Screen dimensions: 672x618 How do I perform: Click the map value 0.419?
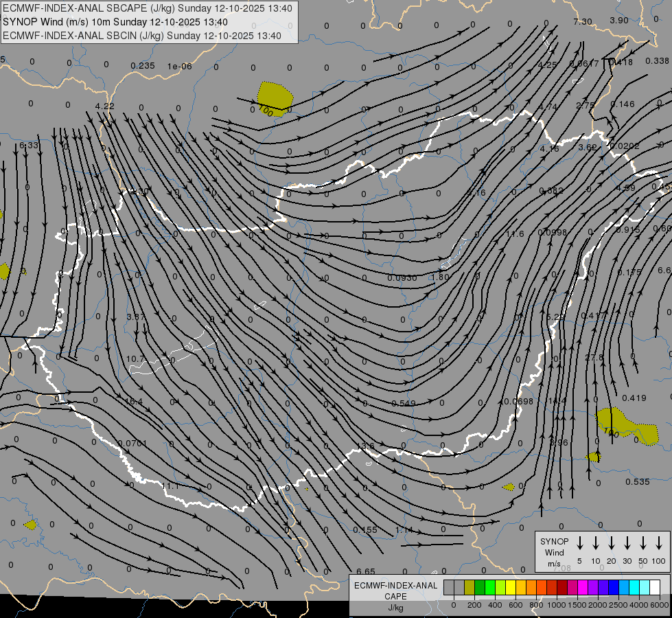(634, 398)
